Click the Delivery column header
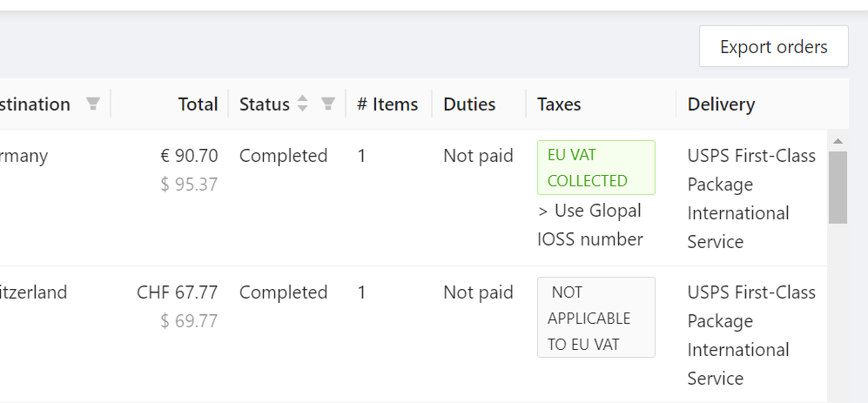This screenshot has width=868, height=403. point(721,104)
